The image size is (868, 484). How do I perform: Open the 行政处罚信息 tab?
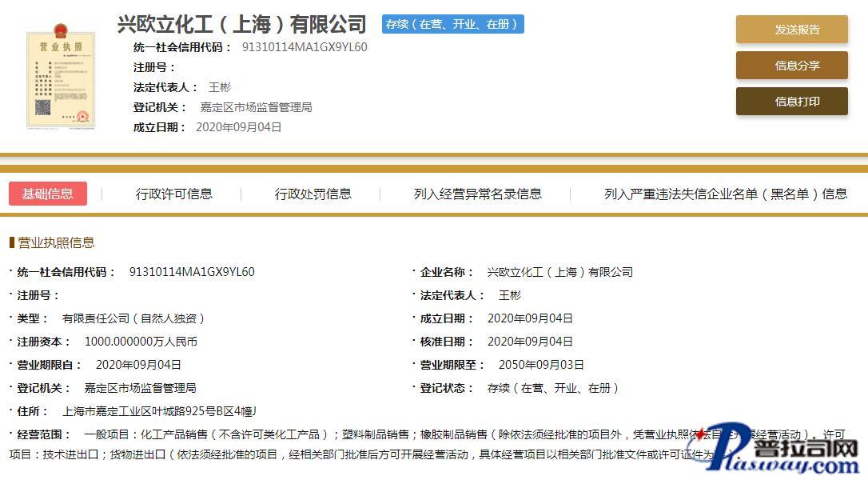click(313, 194)
